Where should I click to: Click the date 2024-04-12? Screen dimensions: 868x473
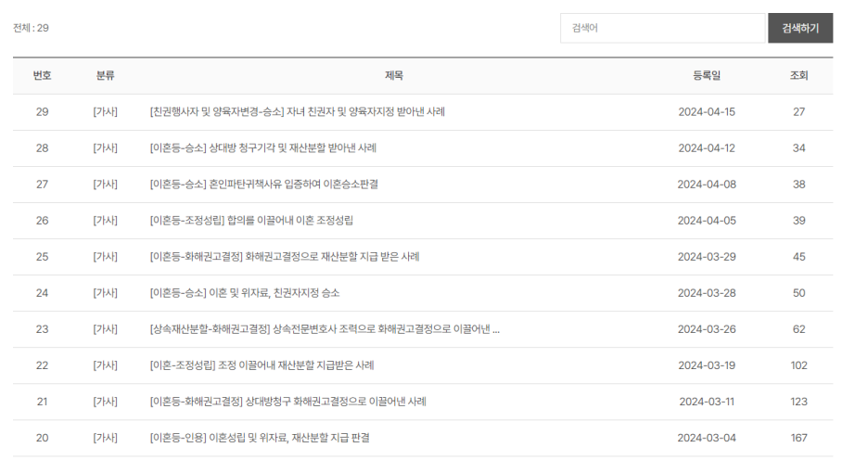pos(707,147)
